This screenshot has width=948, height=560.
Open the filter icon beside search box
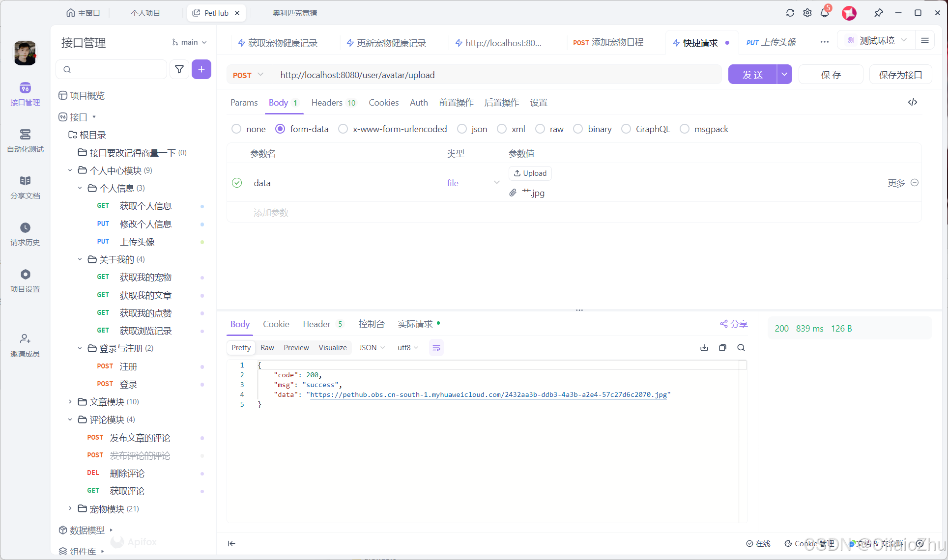tap(179, 69)
